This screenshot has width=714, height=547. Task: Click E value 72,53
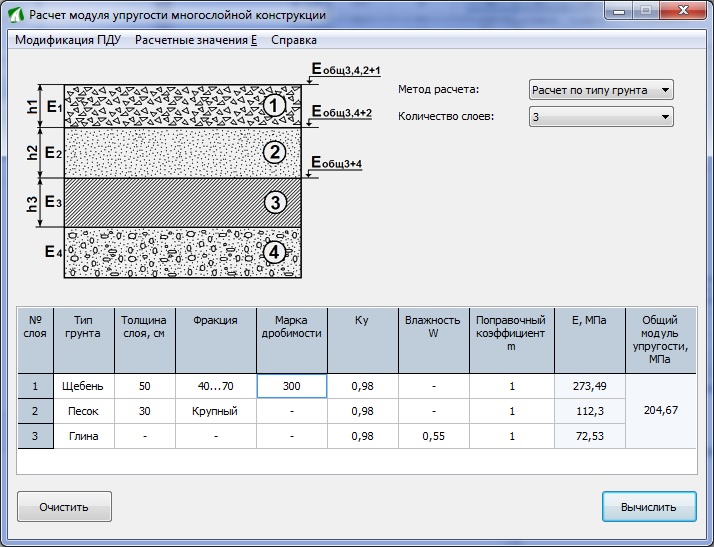590,436
